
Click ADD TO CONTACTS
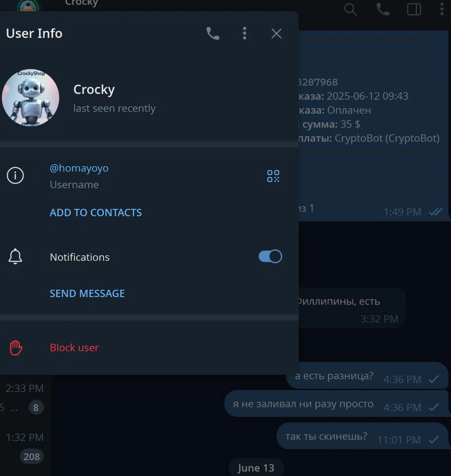[x=96, y=212]
